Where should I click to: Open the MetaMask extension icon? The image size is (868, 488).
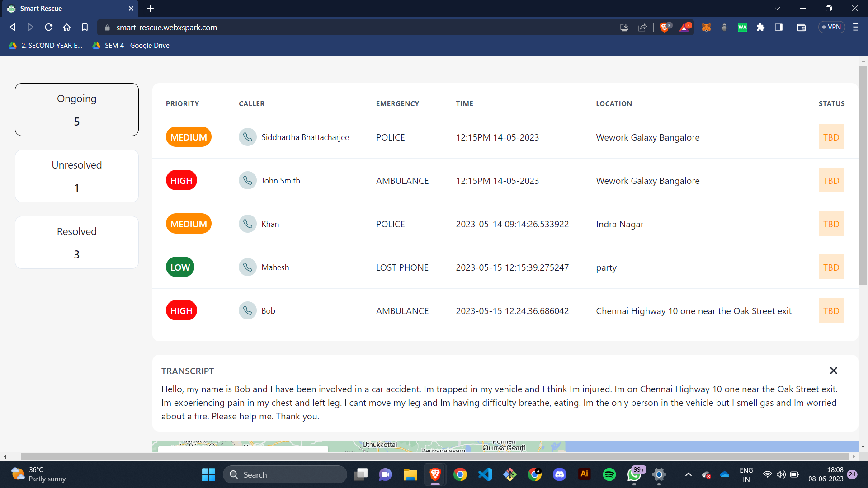coord(705,28)
